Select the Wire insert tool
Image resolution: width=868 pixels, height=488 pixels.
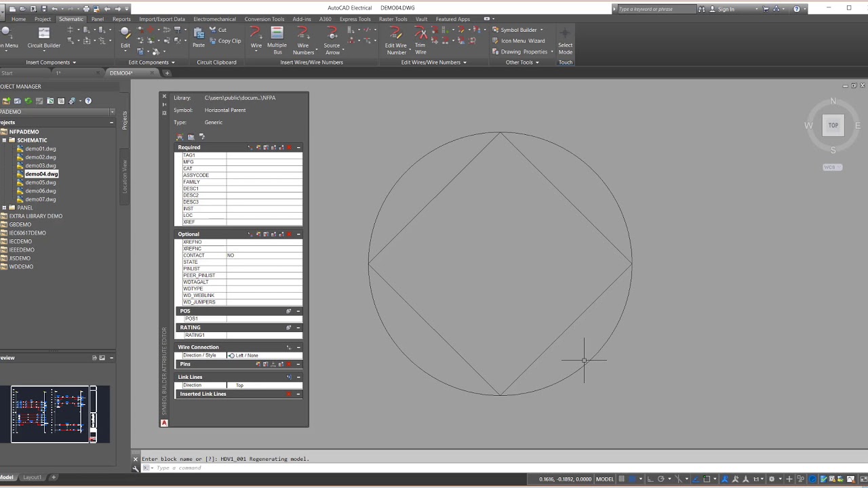pos(256,38)
